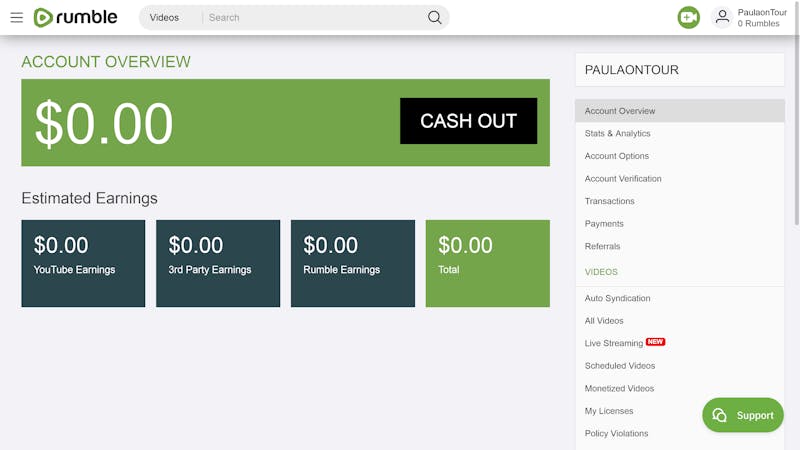Open Scheduled Videos

coord(620,365)
